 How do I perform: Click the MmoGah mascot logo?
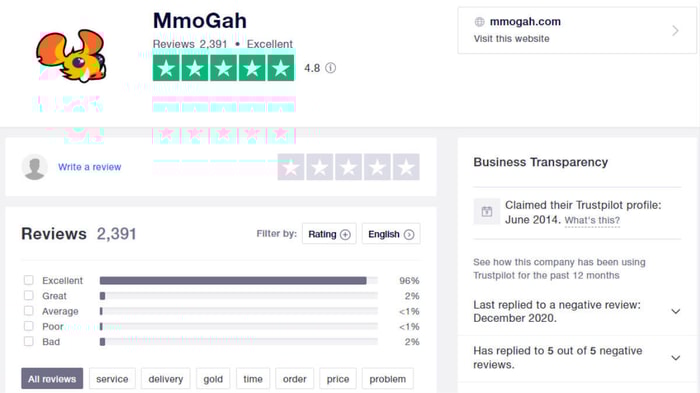pos(71,56)
